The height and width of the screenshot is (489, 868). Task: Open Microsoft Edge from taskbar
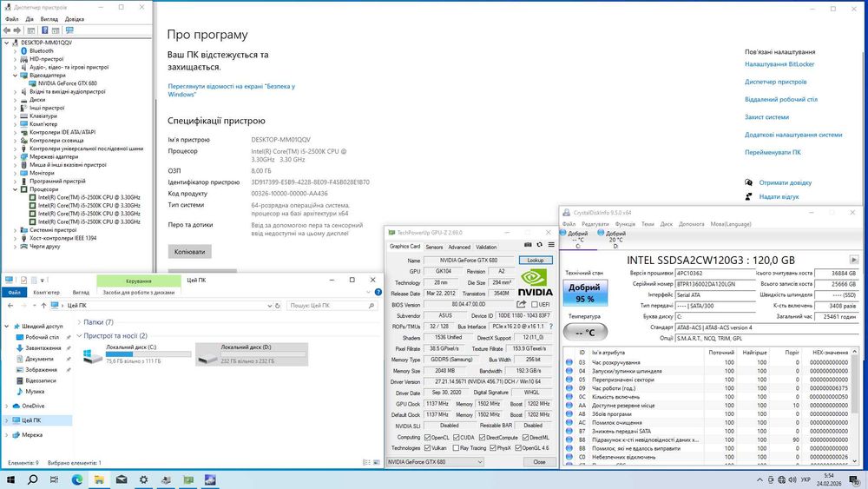click(x=77, y=479)
